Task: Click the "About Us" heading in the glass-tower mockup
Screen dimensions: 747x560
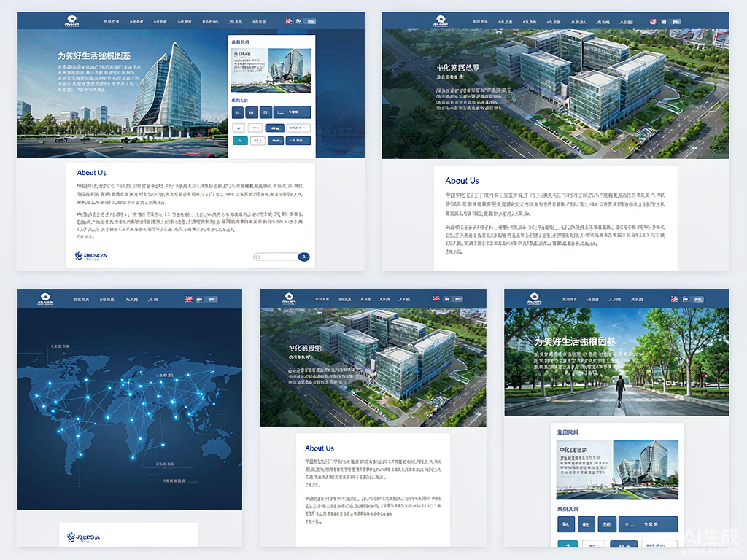Action: pyautogui.click(x=91, y=173)
